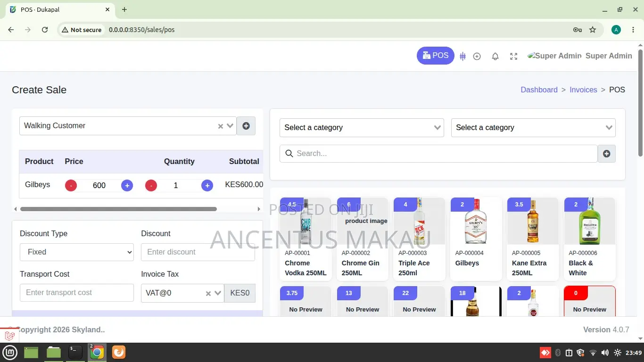Open the POS button in header
This screenshot has width=644, height=362.
[436, 56]
